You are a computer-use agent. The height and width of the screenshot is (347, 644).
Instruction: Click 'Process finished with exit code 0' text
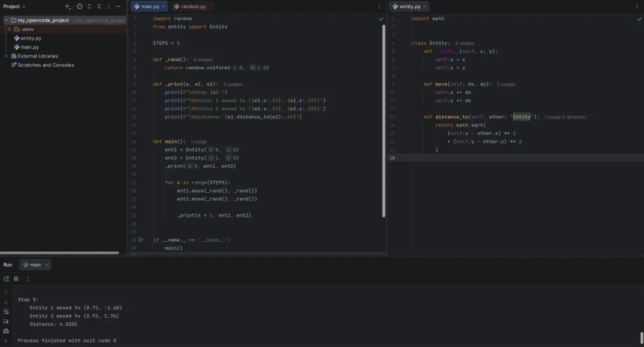pyautogui.click(x=67, y=341)
